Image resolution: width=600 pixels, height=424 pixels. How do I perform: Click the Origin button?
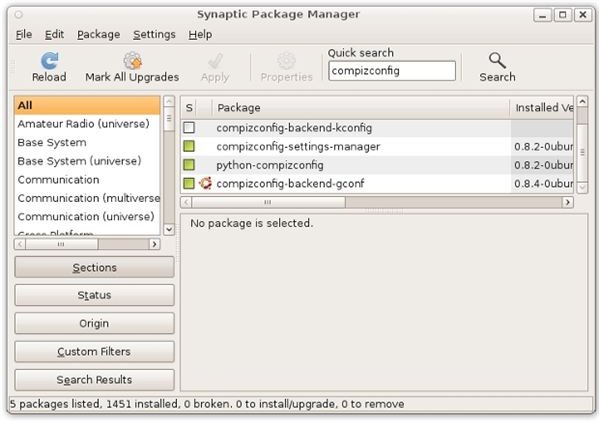click(94, 323)
